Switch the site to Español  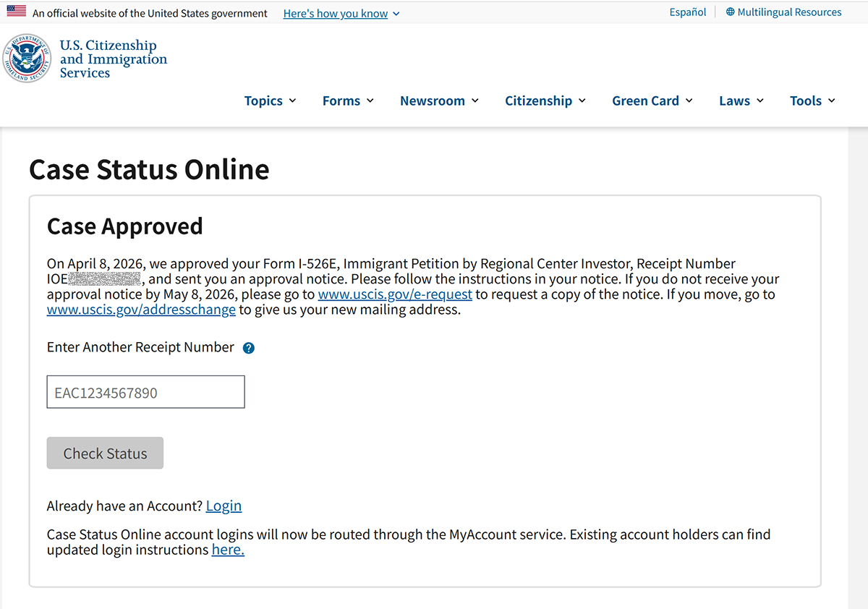(x=688, y=12)
